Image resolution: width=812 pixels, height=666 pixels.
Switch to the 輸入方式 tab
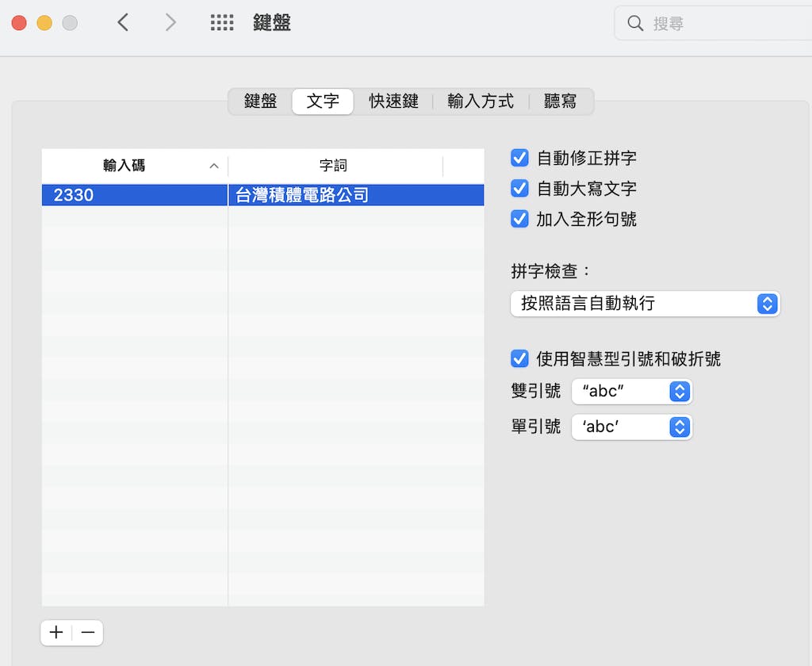pos(481,101)
